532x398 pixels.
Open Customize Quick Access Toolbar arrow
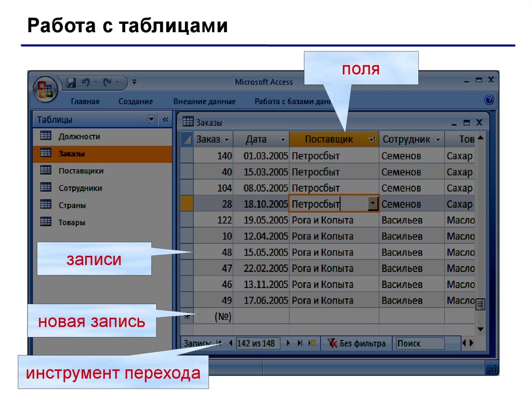135,82
